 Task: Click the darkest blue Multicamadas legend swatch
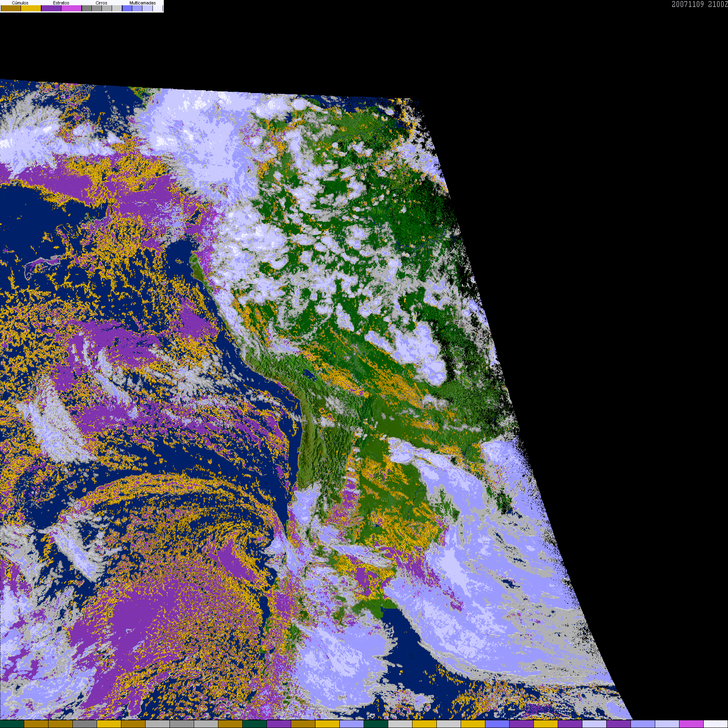127,8
